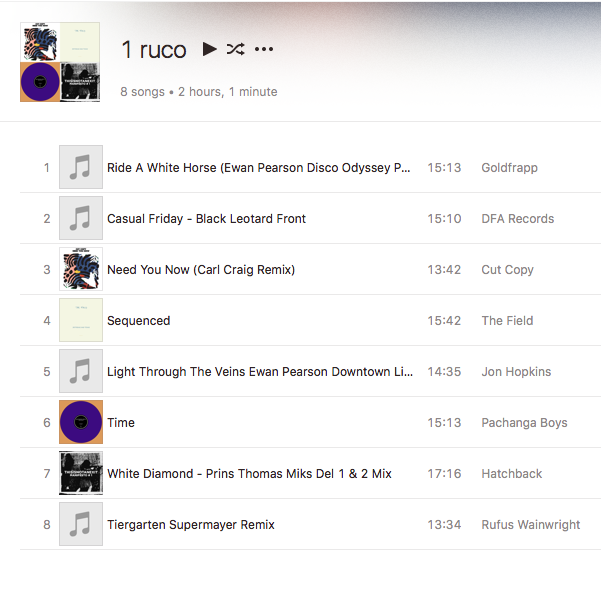The width and height of the screenshot is (601, 601).
Task: Open the Rufus Wainwright artist link
Action: 531,525
